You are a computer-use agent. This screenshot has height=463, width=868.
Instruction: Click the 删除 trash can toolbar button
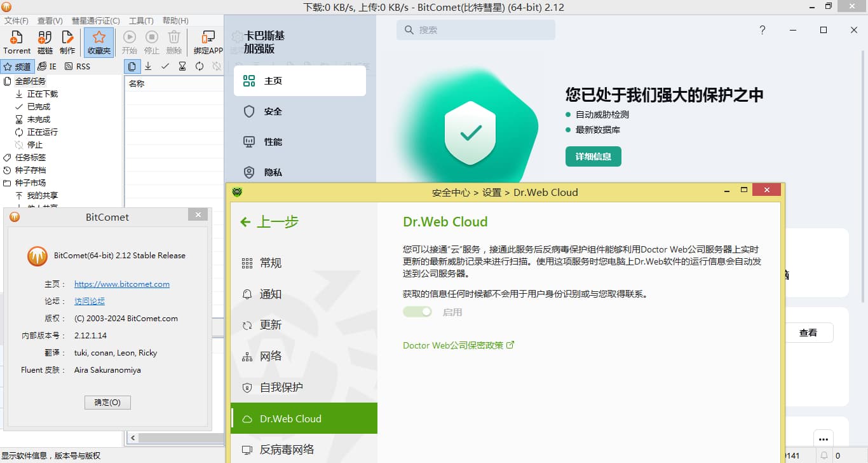tap(174, 43)
